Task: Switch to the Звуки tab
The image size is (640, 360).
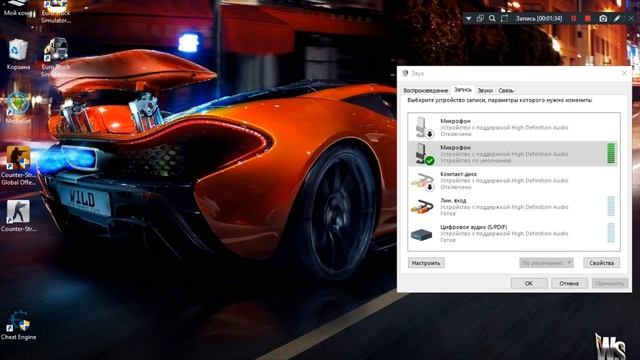Action: [x=485, y=90]
